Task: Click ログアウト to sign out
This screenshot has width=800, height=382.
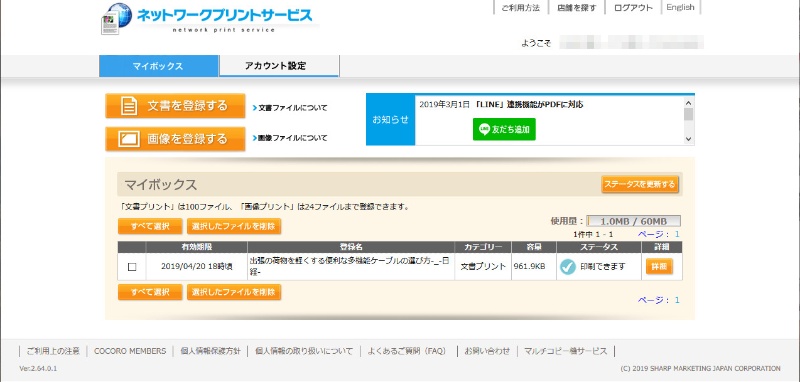Action: click(633, 8)
